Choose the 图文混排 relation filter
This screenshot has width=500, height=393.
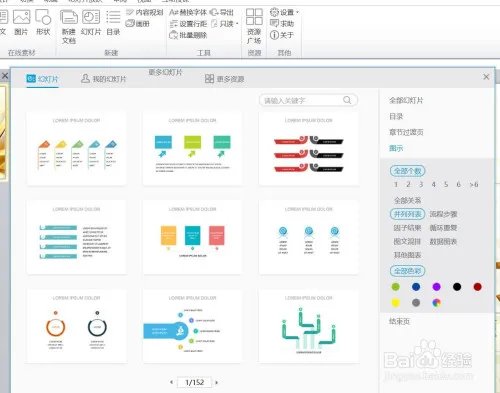[407, 241]
